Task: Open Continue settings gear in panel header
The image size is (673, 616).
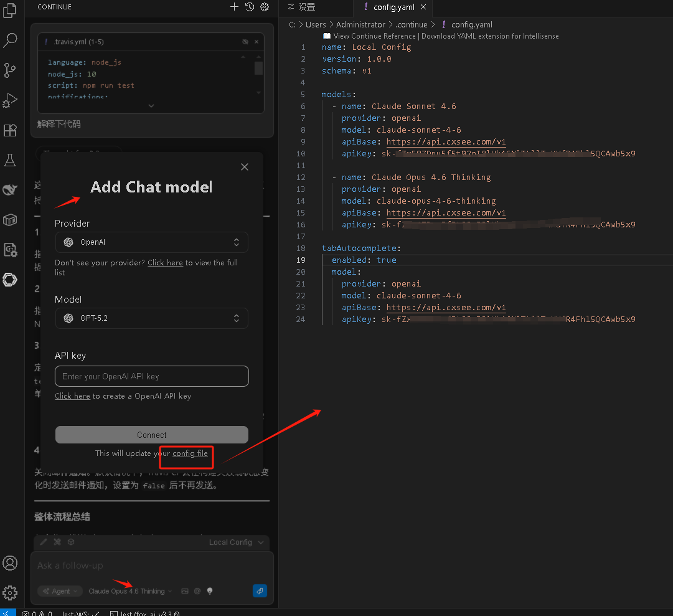Action: (x=265, y=6)
